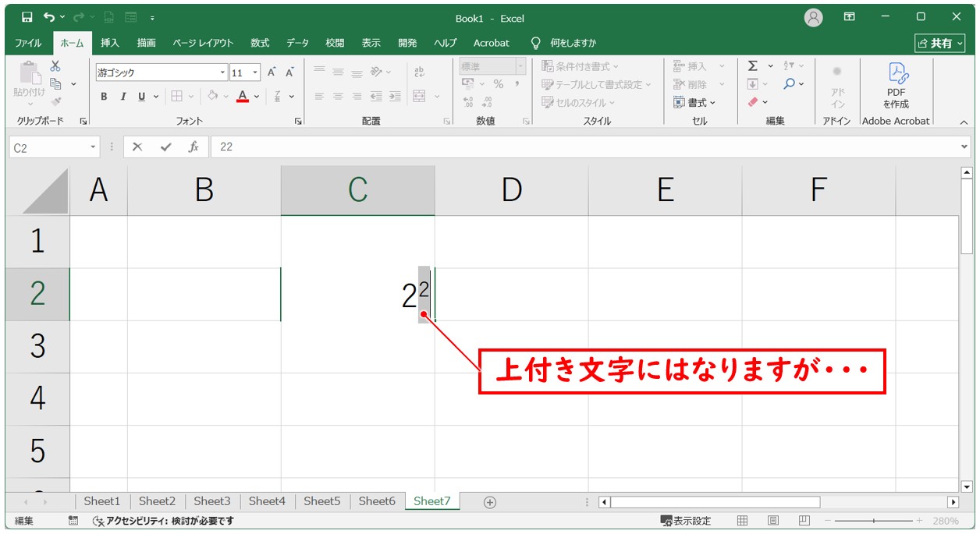The image size is (980, 534).
Task: Click the AutoSum sigma icon
Action: pyautogui.click(x=752, y=66)
